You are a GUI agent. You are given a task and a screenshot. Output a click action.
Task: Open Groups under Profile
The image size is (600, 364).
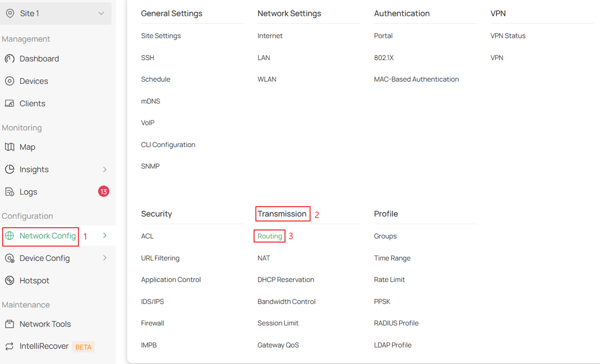pyautogui.click(x=385, y=236)
